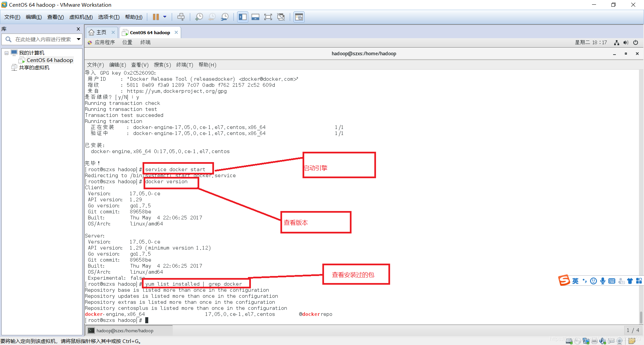
Task: Switch to the CentOS 64 hadoop tab
Action: pos(150,32)
